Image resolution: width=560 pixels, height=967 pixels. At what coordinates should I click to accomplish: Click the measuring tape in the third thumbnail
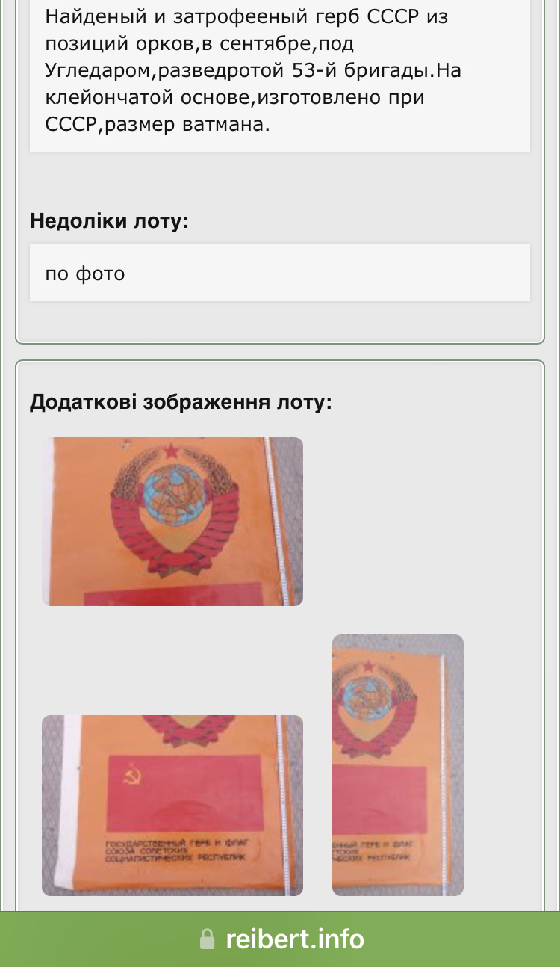coord(445,776)
